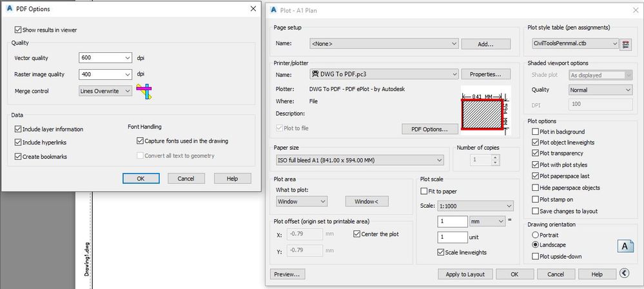This screenshot has height=289, width=644.
Task: Open plotter Properties...
Action: pyautogui.click(x=486, y=74)
